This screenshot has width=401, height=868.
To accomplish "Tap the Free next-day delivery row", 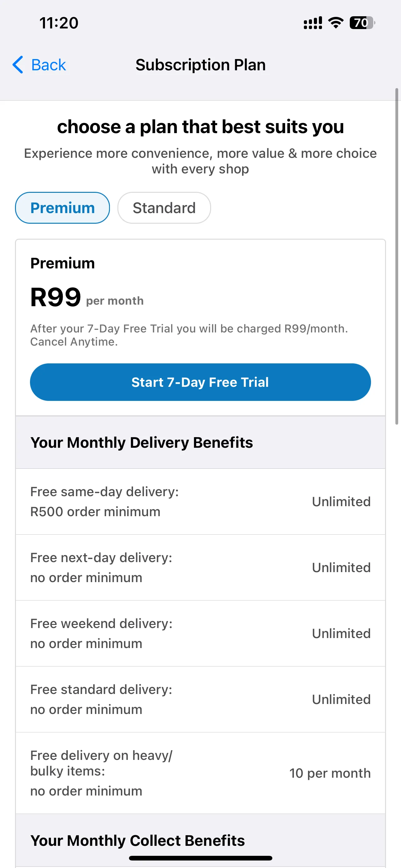I will pyautogui.click(x=200, y=567).
